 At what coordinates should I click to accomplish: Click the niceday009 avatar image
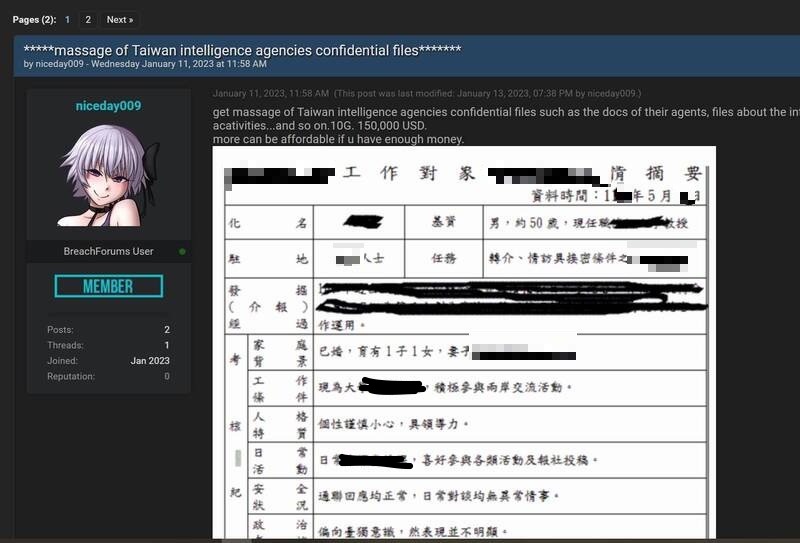click(108, 176)
